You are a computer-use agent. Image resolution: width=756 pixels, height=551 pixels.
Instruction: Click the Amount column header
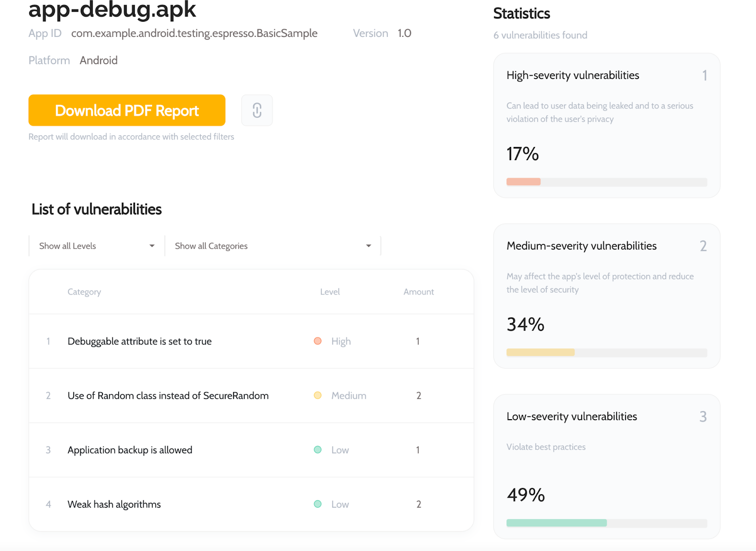coord(418,292)
